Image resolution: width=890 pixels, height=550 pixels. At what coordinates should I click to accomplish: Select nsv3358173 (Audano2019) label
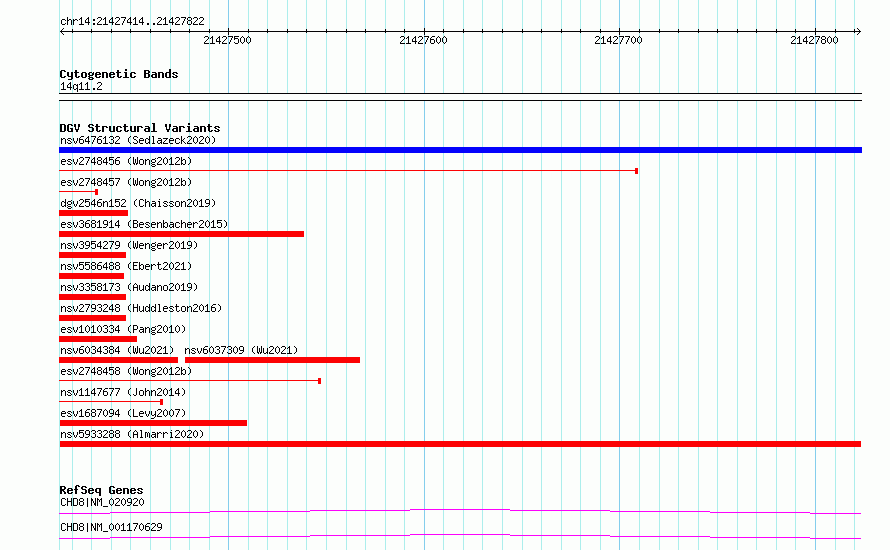pyautogui.click(x=129, y=287)
